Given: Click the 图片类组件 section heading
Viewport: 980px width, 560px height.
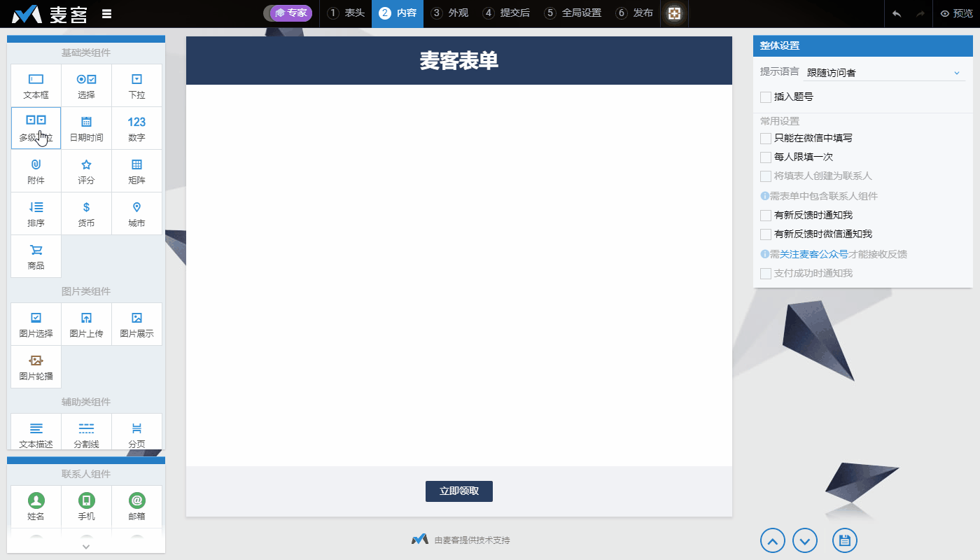Looking at the screenshot, I should (86, 291).
